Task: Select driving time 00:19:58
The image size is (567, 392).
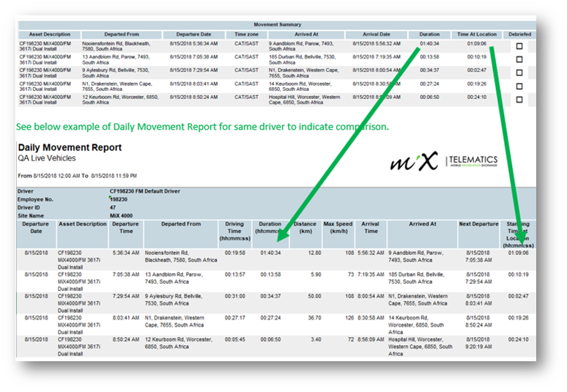Action: coord(235,253)
